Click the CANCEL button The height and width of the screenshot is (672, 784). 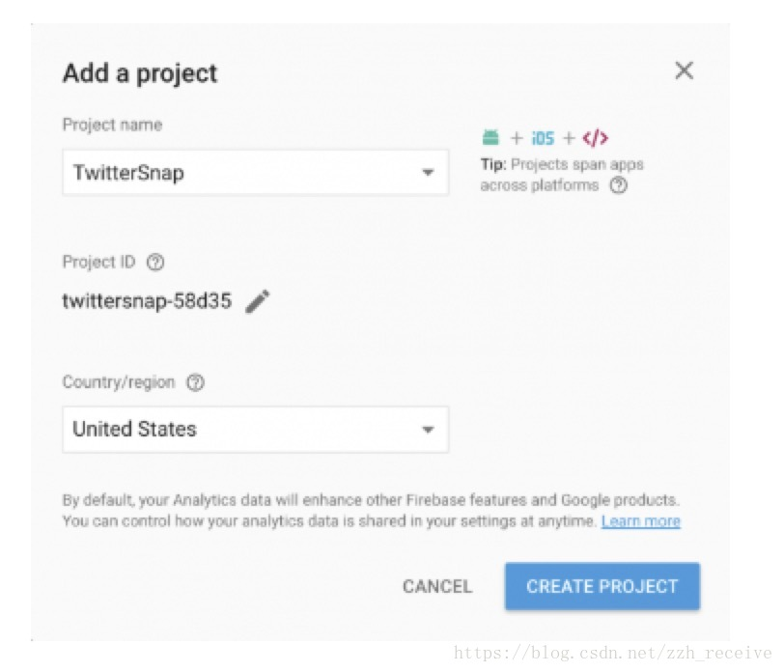pyautogui.click(x=437, y=586)
